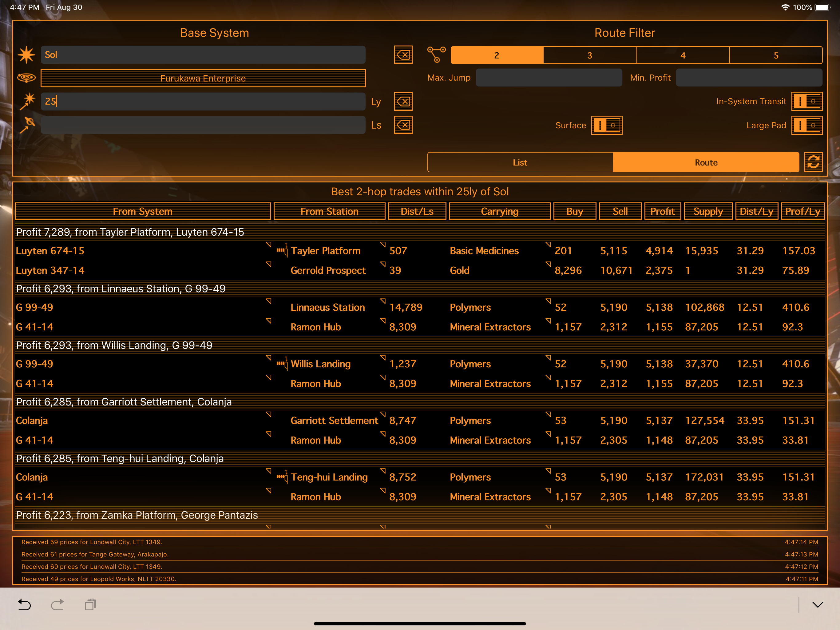The image size is (840, 630).
Task: Tap the outpost icon beside Teng-hui Landing
Action: 282,477
